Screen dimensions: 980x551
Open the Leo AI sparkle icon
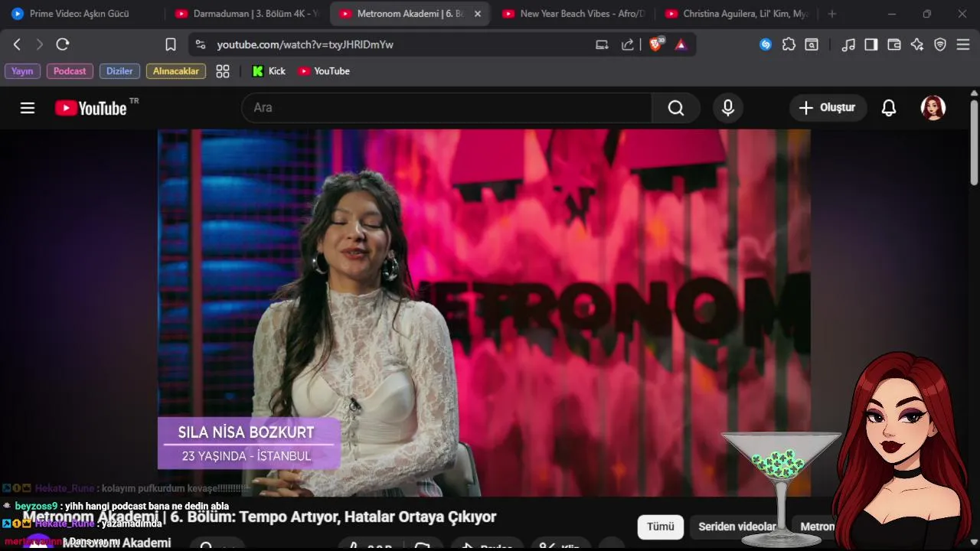pos(917,44)
